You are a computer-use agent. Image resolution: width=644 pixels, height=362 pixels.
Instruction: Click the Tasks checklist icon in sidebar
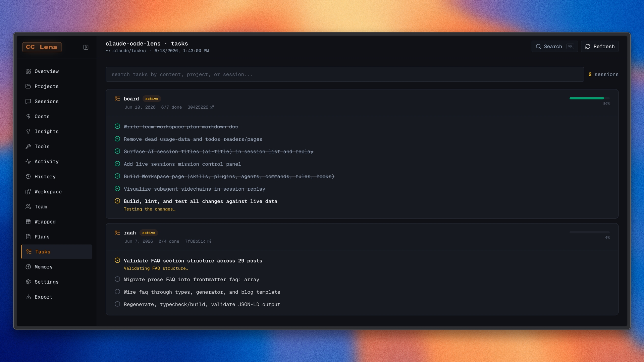(x=29, y=252)
